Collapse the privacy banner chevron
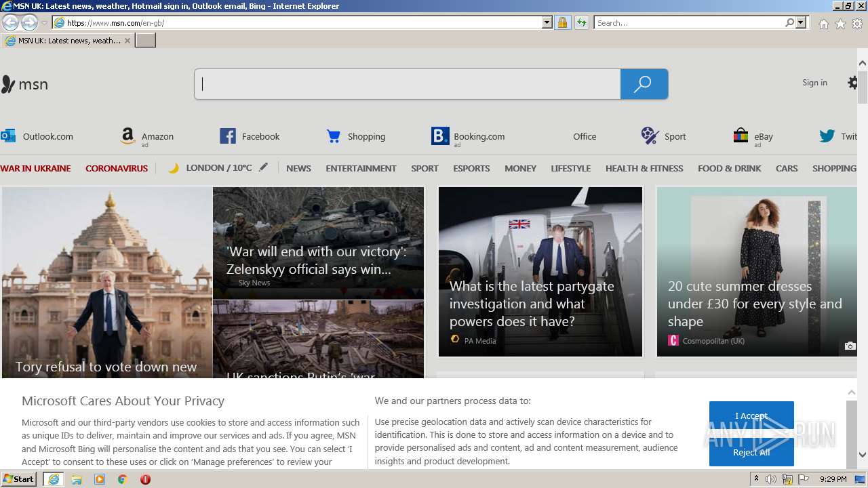 (851, 392)
